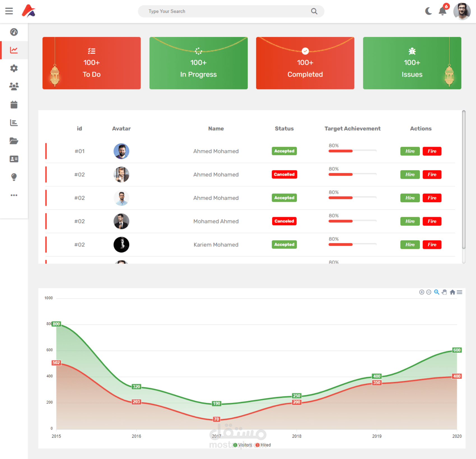Open the folder sidebar icon

(x=14, y=141)
